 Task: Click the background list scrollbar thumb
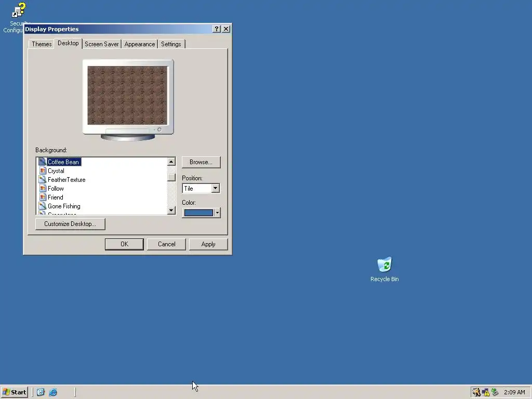[x=171, y=178]
